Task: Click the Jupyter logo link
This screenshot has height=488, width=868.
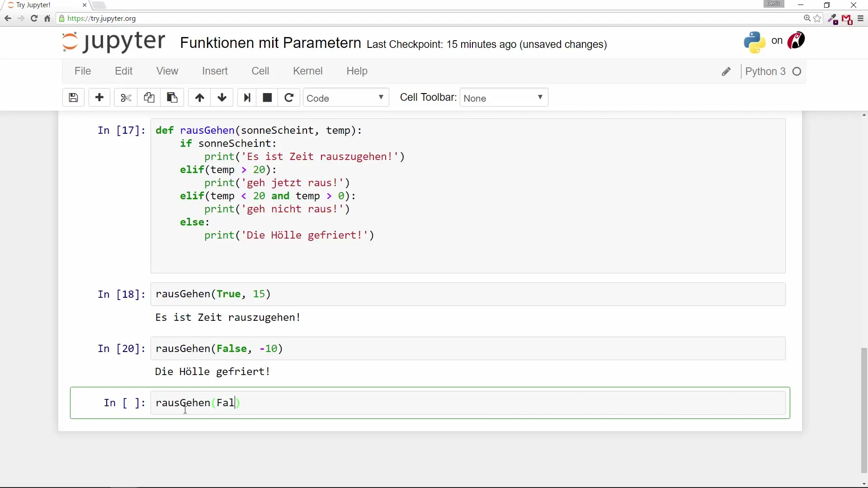Action: pos(113,42)
